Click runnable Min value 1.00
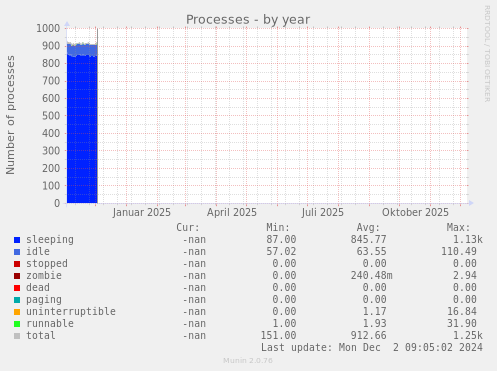Image resolution: width=497 pixels, height=371 pixels. [x=284, y=323]
